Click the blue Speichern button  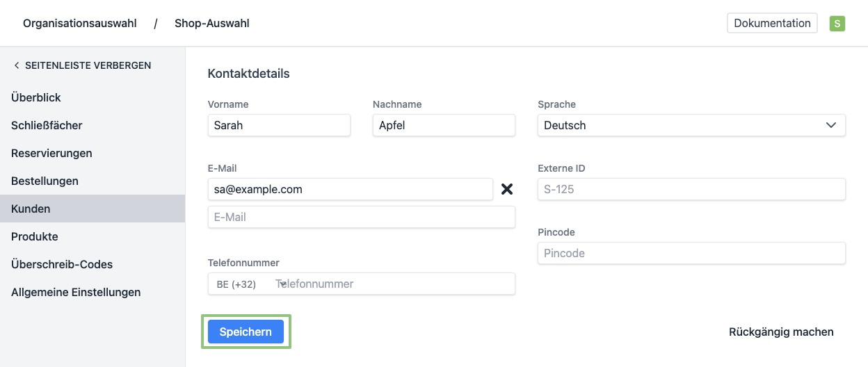click(x=246, y=332)
